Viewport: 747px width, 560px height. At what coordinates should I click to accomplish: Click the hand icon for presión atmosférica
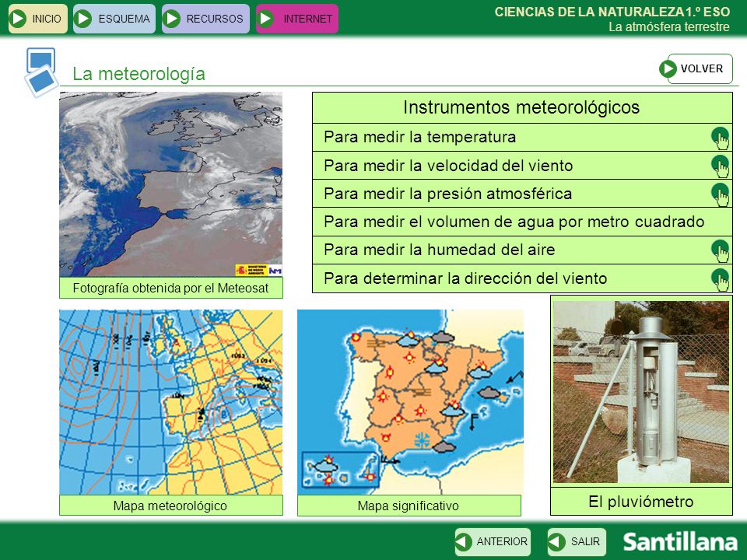coord(720,194)
